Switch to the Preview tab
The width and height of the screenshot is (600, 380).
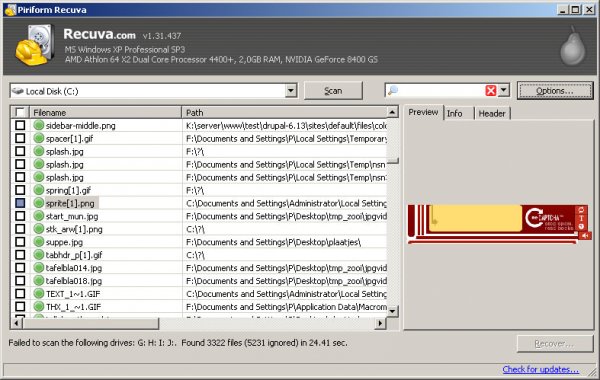pos(423,112)
